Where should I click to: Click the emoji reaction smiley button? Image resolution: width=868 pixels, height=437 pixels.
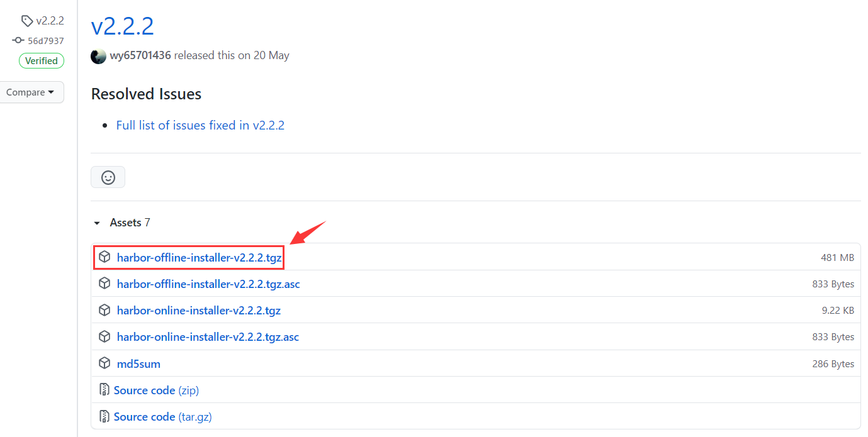pos(108,177)
